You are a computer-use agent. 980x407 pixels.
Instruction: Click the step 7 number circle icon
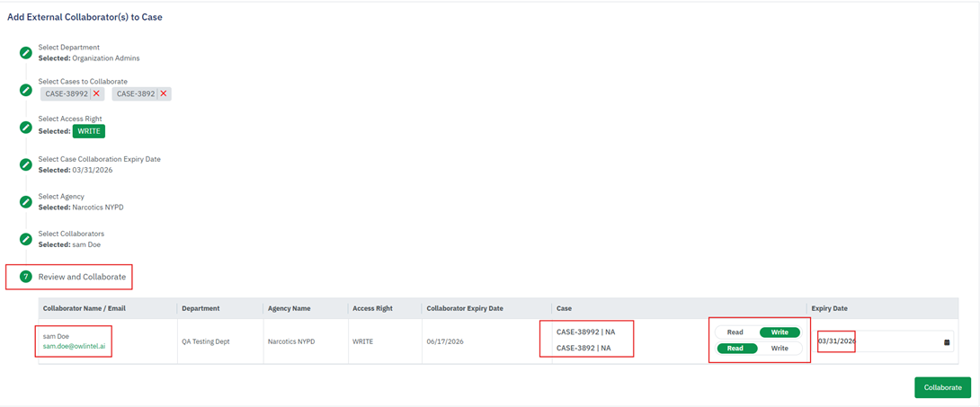click(x=26, y=277)
